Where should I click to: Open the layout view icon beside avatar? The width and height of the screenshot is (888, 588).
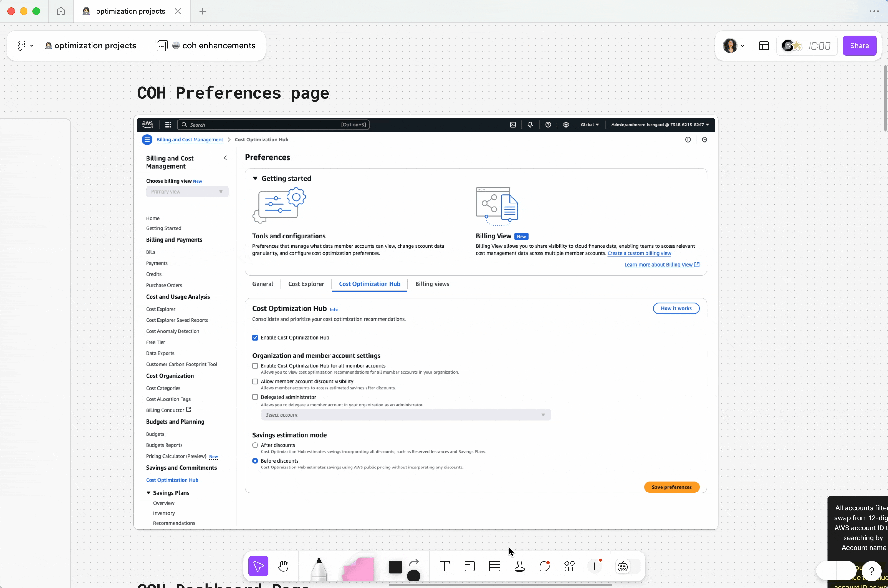click(764, 46)
